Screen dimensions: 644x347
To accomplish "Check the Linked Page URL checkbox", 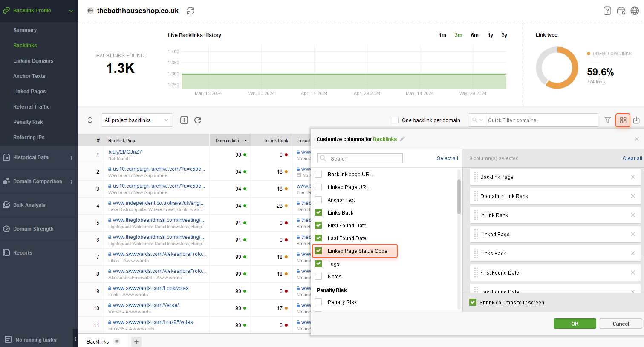I will tap(318, 187).
